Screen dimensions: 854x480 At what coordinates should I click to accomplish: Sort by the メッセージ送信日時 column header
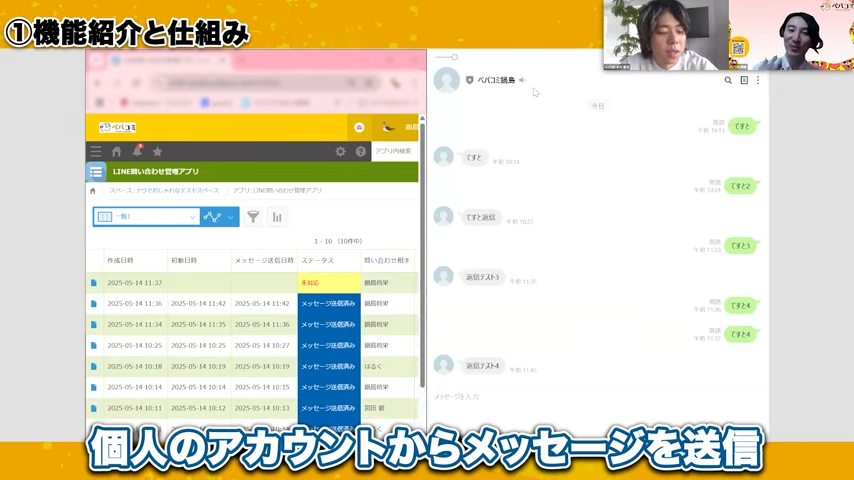tap(264, 260)
